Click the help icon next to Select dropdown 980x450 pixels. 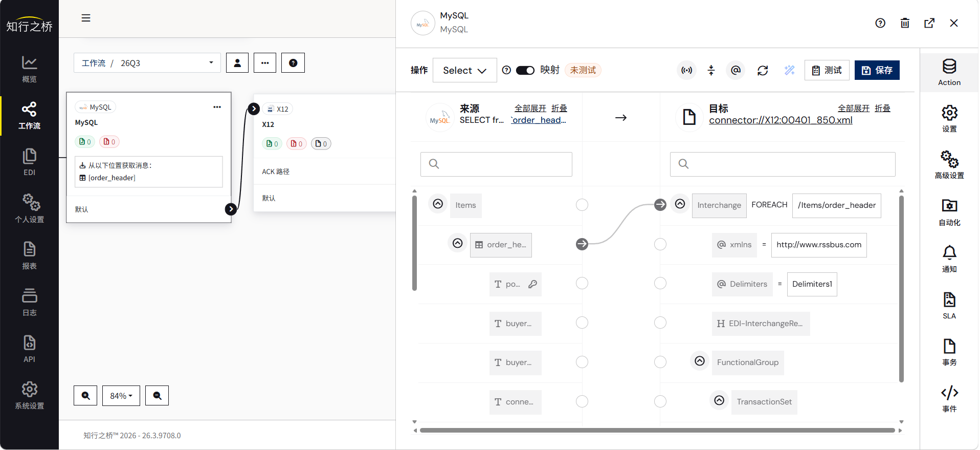pyautogui.click(x=506, y=70)
